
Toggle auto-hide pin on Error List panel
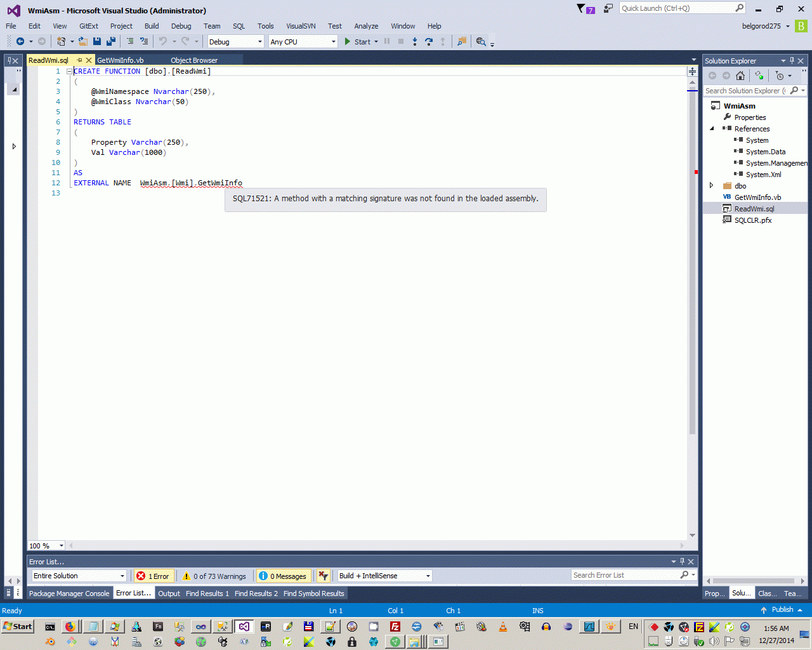coord(682,562)
